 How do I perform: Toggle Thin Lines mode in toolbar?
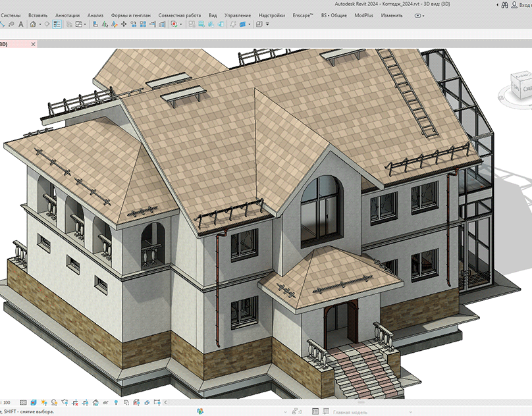(57, 24)
